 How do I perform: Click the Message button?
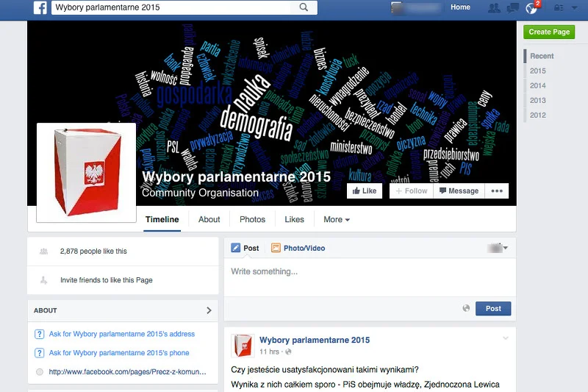click(459, 191)
